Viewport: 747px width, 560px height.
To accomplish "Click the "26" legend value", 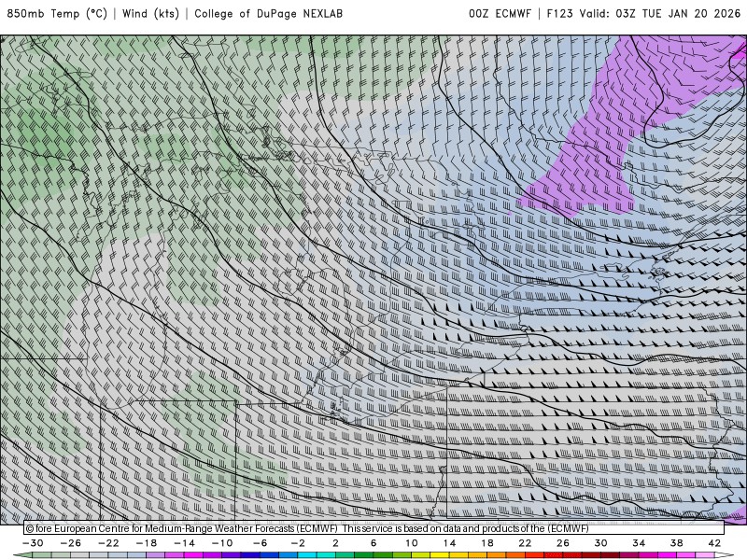I will [x=563, y=543].
